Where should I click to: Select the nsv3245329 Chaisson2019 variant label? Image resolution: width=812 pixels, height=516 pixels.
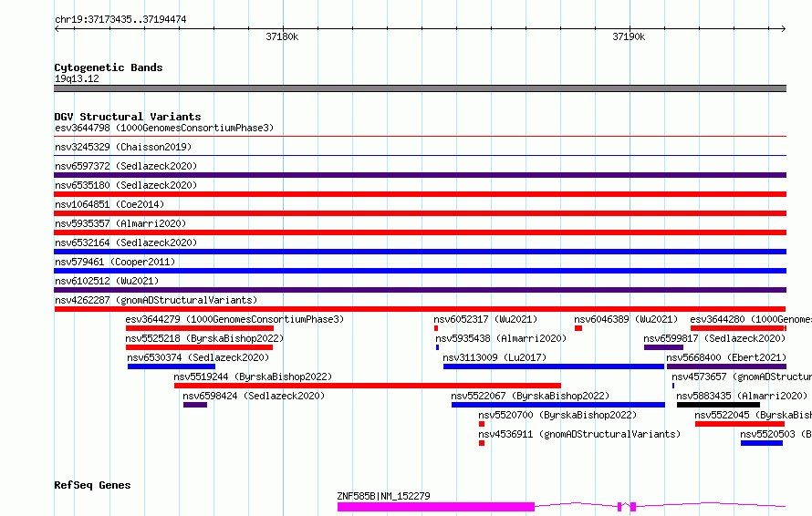click(123, 147)
